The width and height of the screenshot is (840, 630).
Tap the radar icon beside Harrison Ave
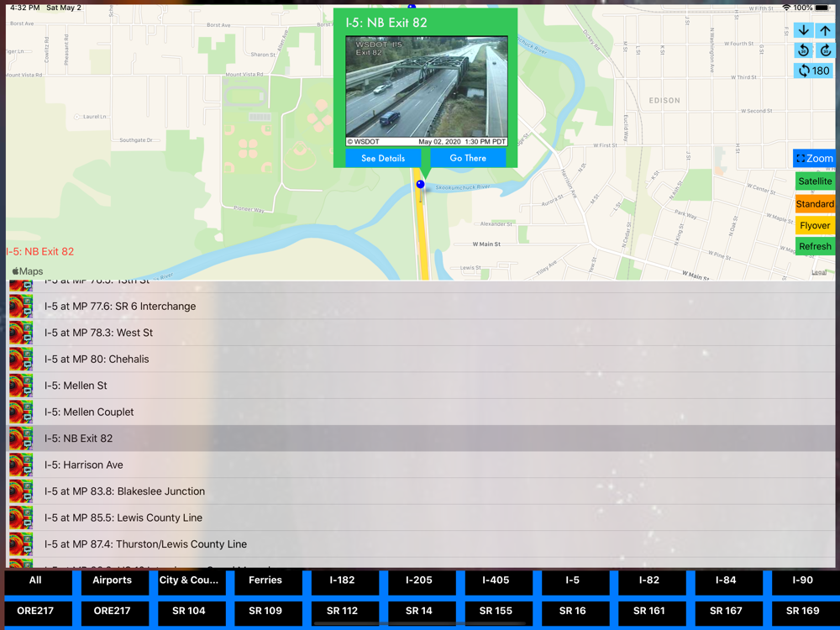[21, 465]
